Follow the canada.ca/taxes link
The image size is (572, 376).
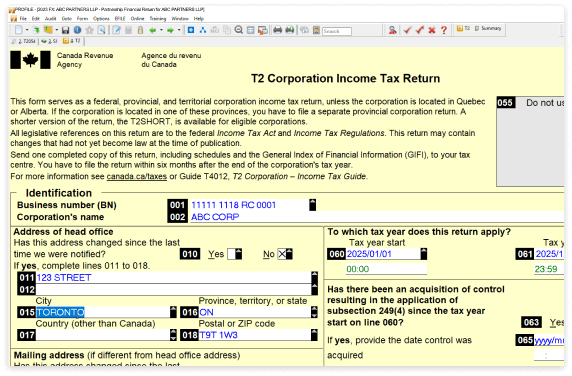tap(136, 177)
